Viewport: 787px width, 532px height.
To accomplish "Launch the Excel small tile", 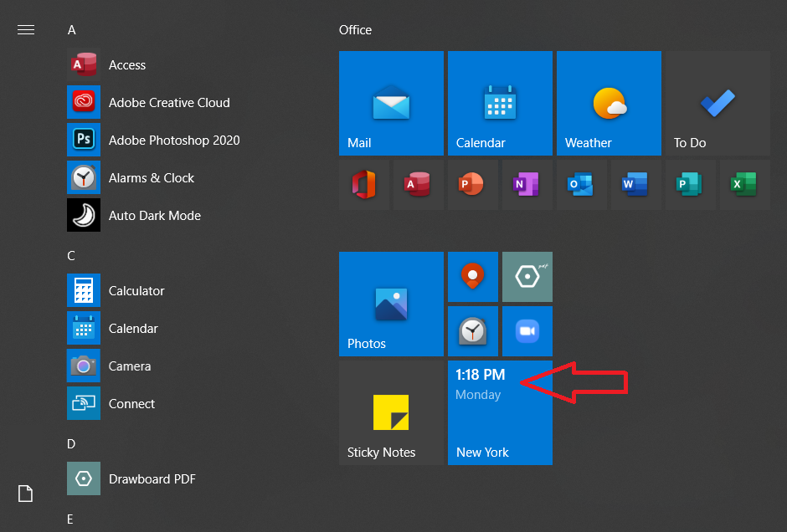I will pos(745,185).
